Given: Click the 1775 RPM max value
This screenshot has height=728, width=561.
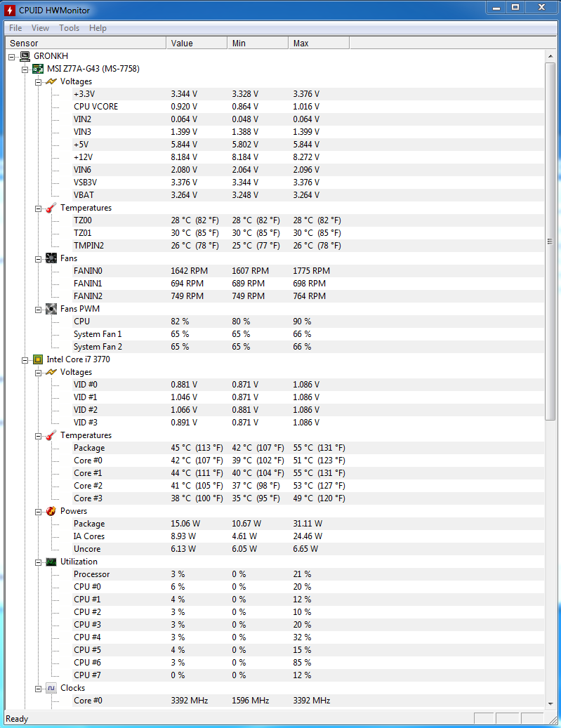Looking at the screenshot, I should 312,271.
